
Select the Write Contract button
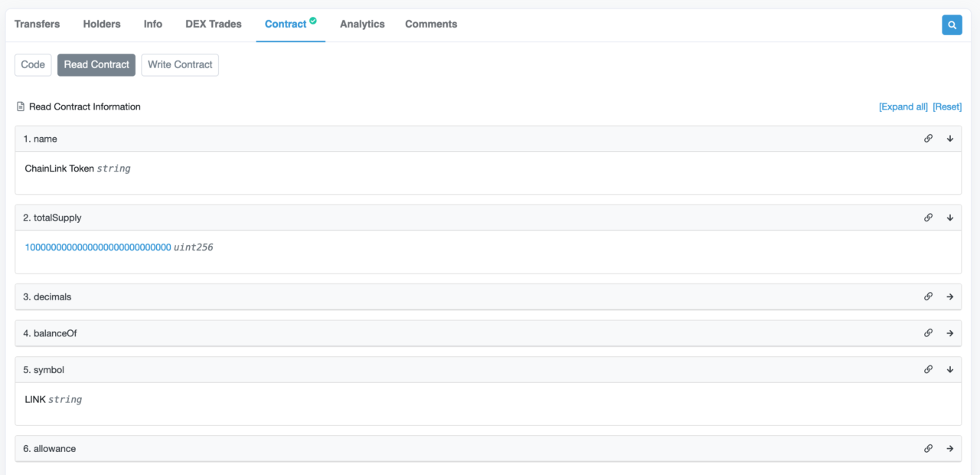[x=180, y=64]
